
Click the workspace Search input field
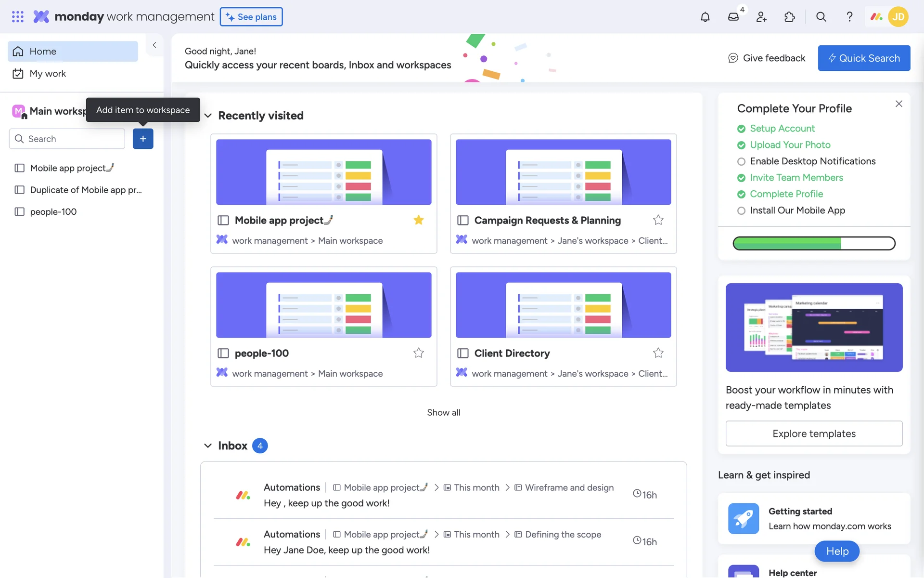point(72,139)
